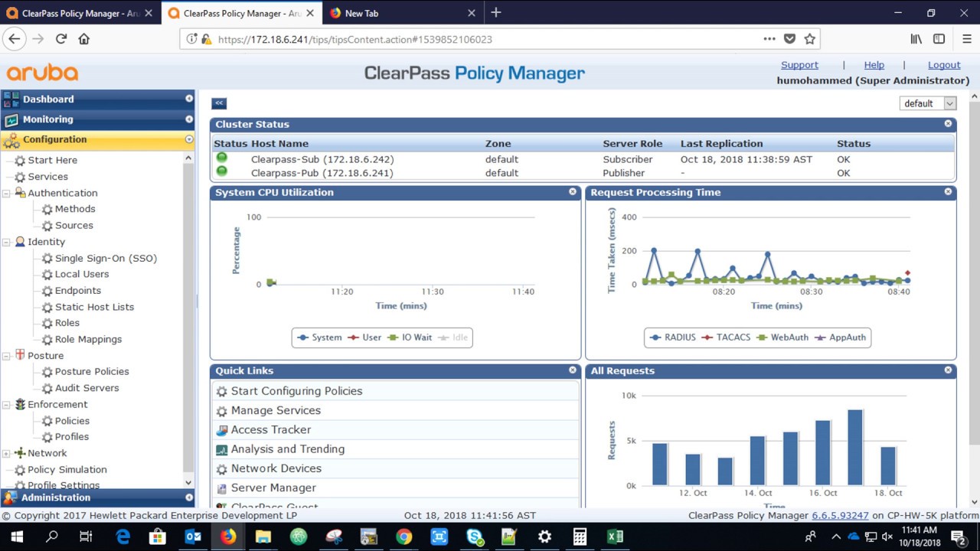
Task: Click the green status icon for Clearpass-Sub
Action: (222, 158)
